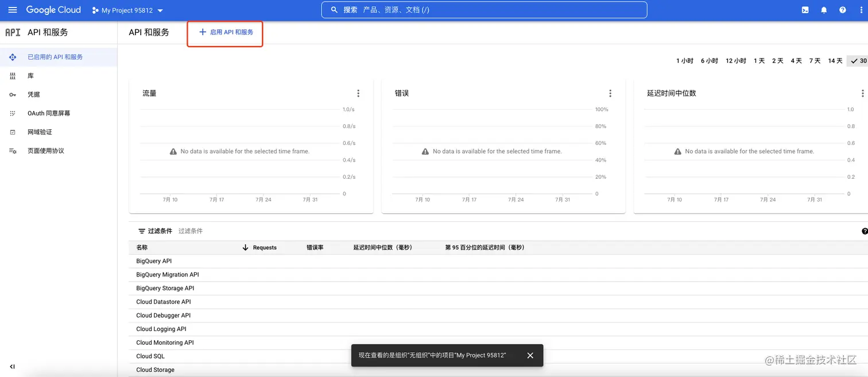Open BigQuery Storage API row

[498, 288]
